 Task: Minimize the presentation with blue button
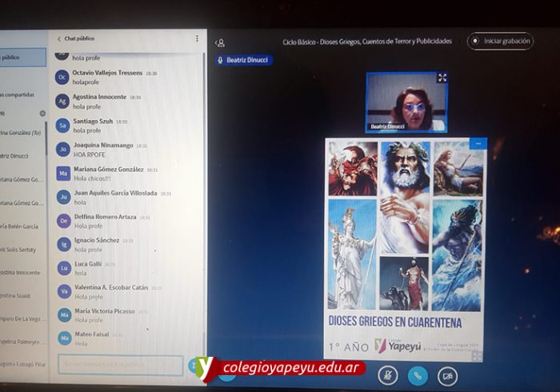[479, 143]
